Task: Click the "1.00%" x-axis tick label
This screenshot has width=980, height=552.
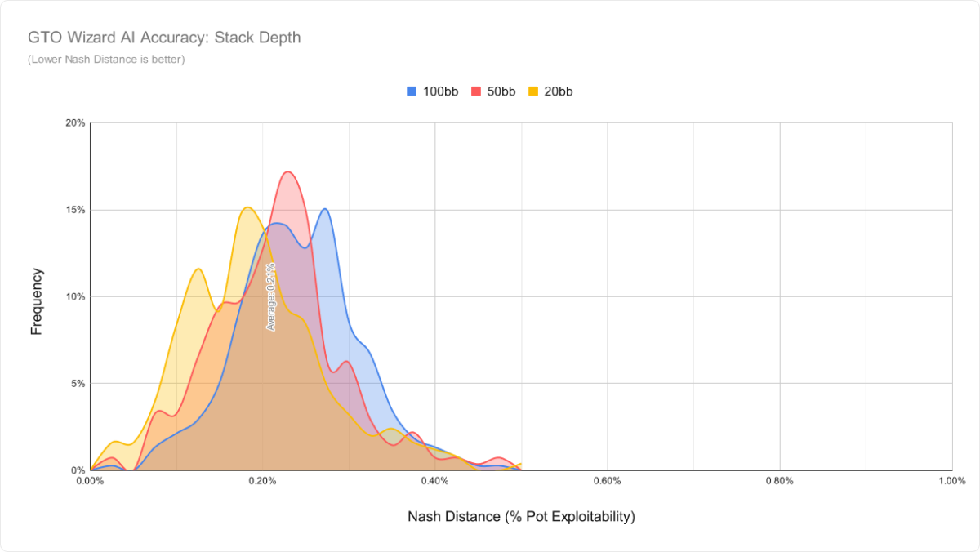Action: coord(951,482)
